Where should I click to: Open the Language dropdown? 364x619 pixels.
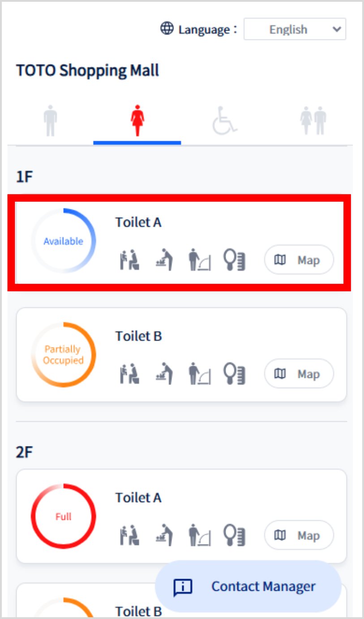tap(295, 30)
